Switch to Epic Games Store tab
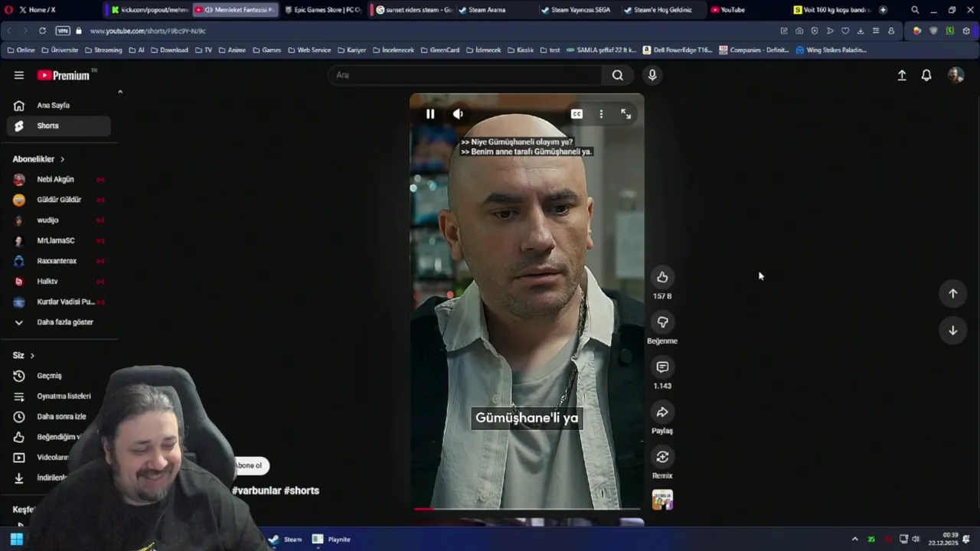 [x=322, y=10]
